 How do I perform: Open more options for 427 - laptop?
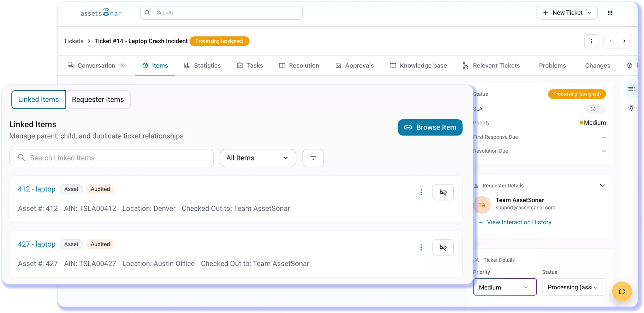pos(421,247)
